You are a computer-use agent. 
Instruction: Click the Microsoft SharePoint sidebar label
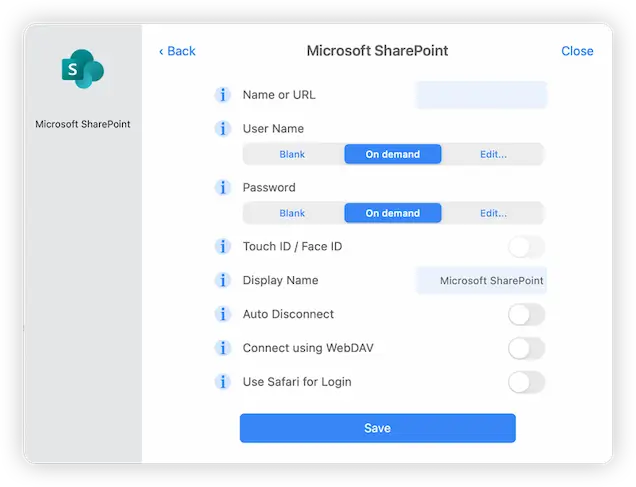(x=83, y=124)
